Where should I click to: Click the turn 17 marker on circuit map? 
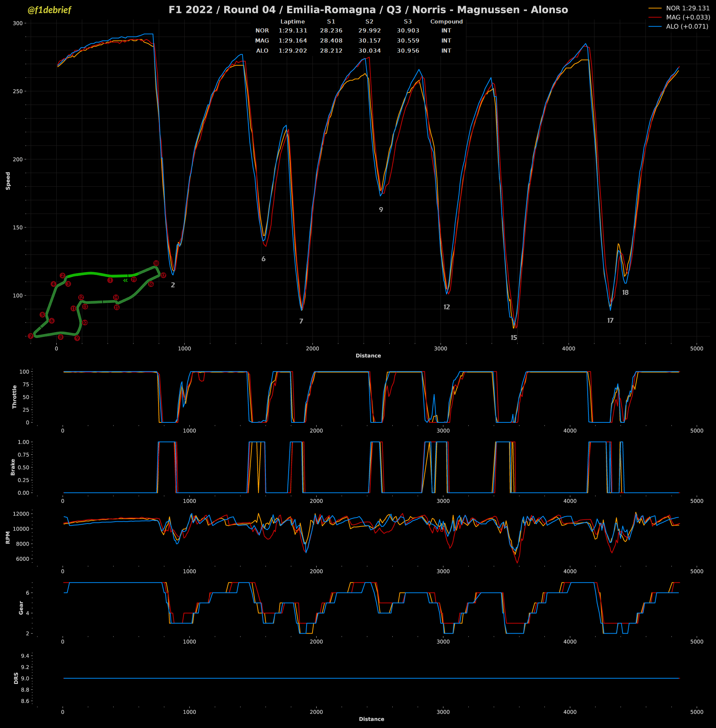coord(163,276)
